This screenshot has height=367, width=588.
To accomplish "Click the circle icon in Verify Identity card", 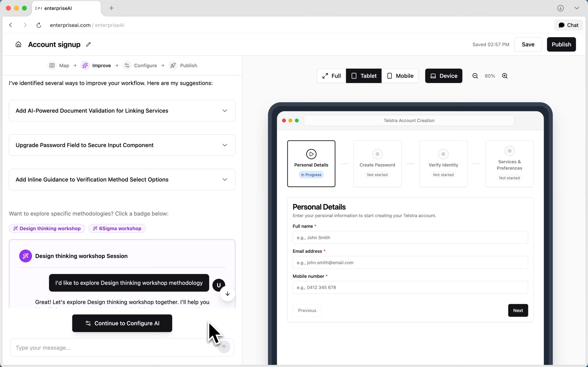I will pyautogui.click(x=444, y=154).
